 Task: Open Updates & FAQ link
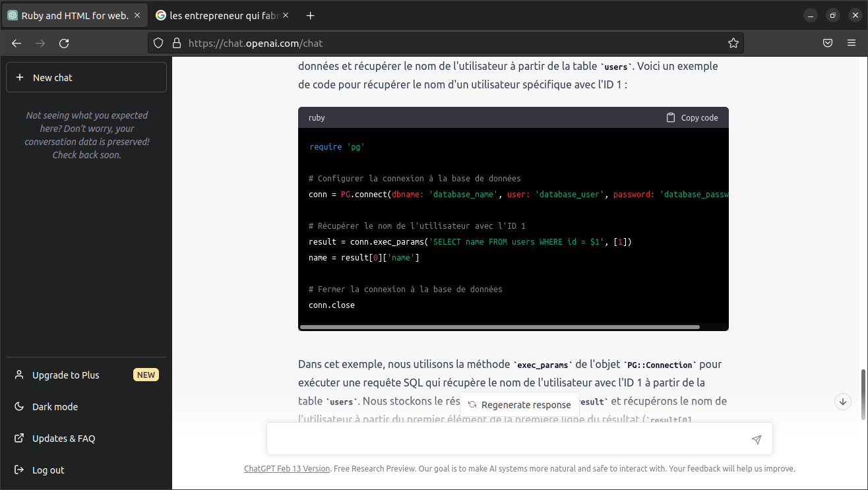[63, 439]
